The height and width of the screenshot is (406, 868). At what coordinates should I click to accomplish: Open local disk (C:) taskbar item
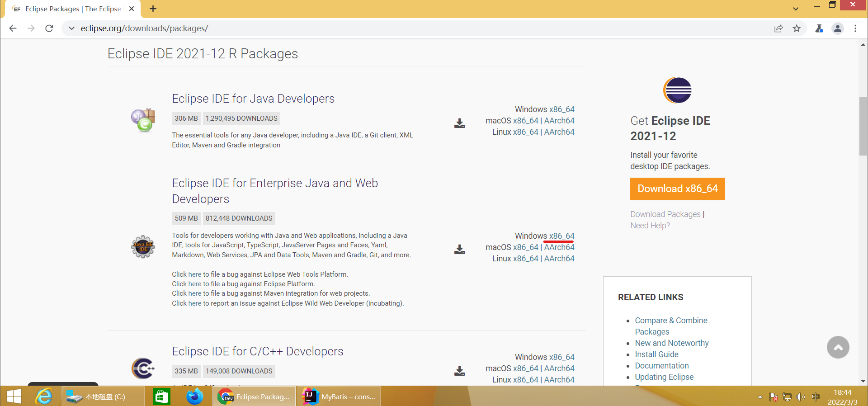[103, 397]
